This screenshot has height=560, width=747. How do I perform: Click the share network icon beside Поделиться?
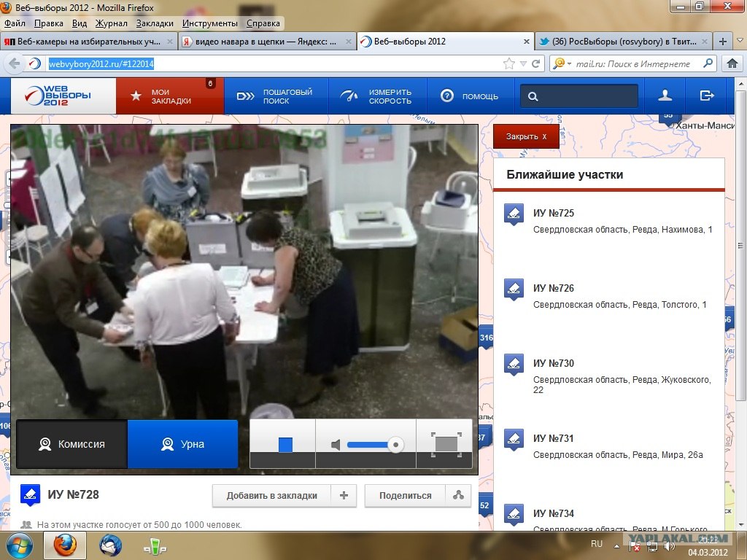point(458,496)
